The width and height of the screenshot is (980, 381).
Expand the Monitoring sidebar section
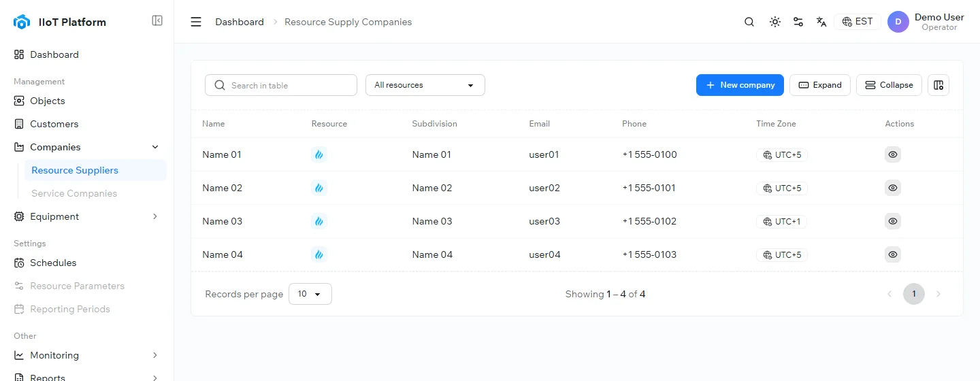[x=155, y=355]
